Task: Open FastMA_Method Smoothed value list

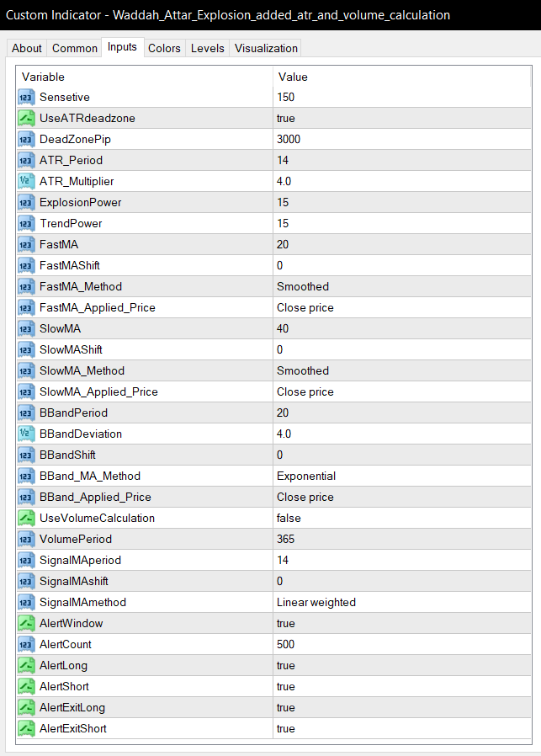Action: click(x=402, y=287)
